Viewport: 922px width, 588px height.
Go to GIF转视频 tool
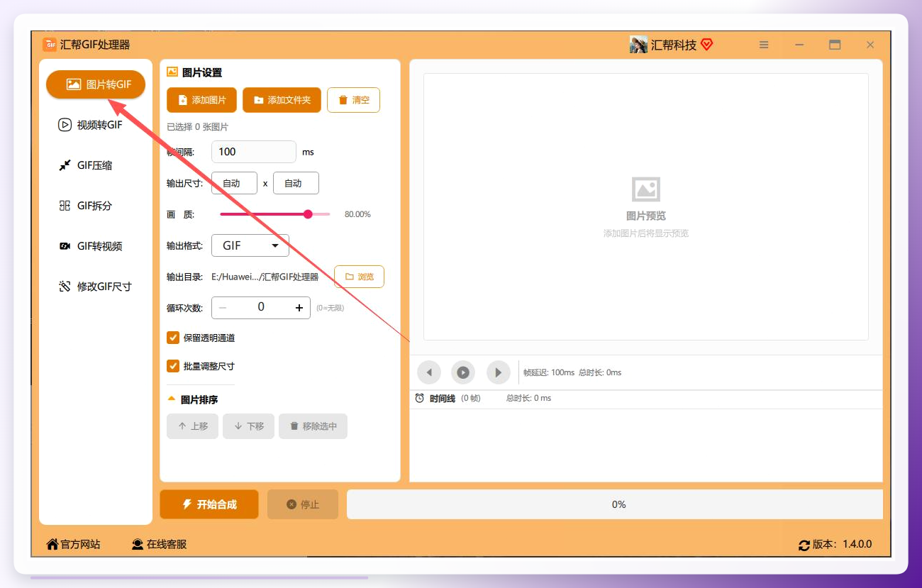[96, 246]
